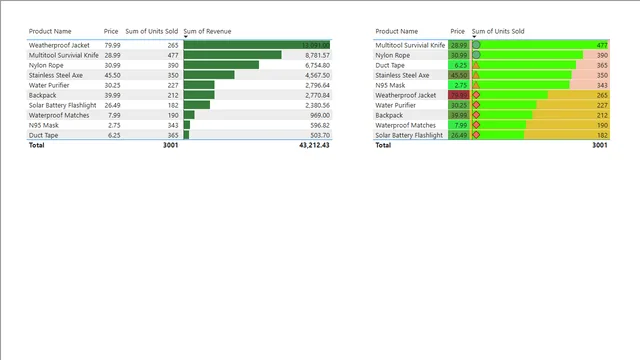Click red diamond icon in Solar Battery Flashlight row
The width and height of the screenshot is (640, 360).
476,135
